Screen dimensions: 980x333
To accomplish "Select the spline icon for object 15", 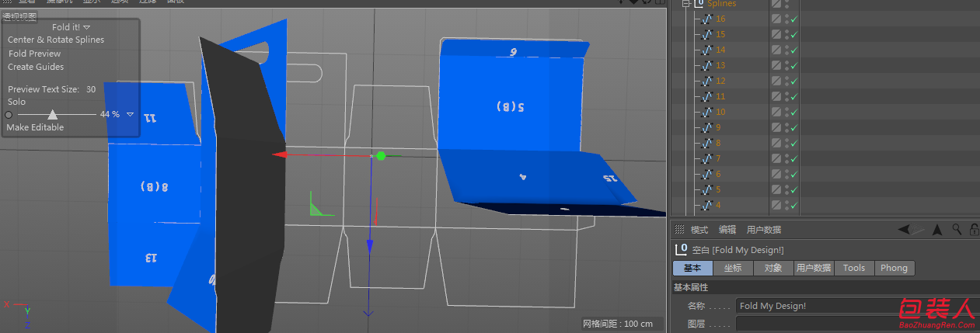I will (707, 35).
